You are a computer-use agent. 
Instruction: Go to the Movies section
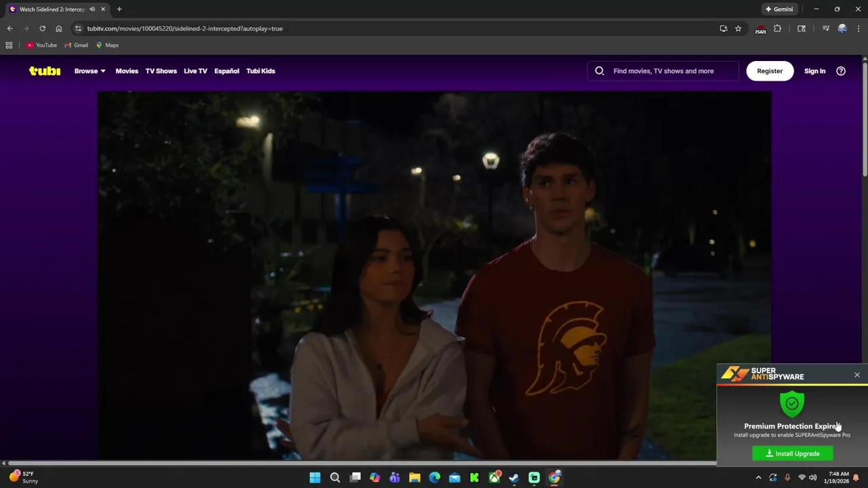pos(127,70)
